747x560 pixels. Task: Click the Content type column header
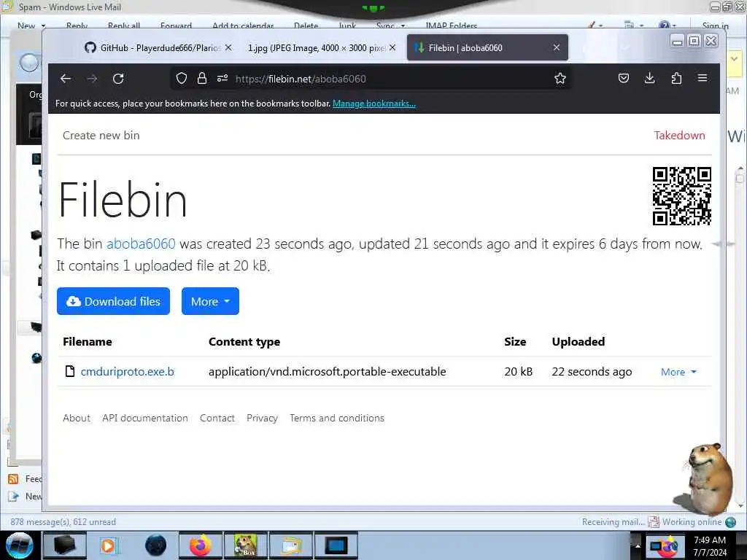[x=244, y=342]
